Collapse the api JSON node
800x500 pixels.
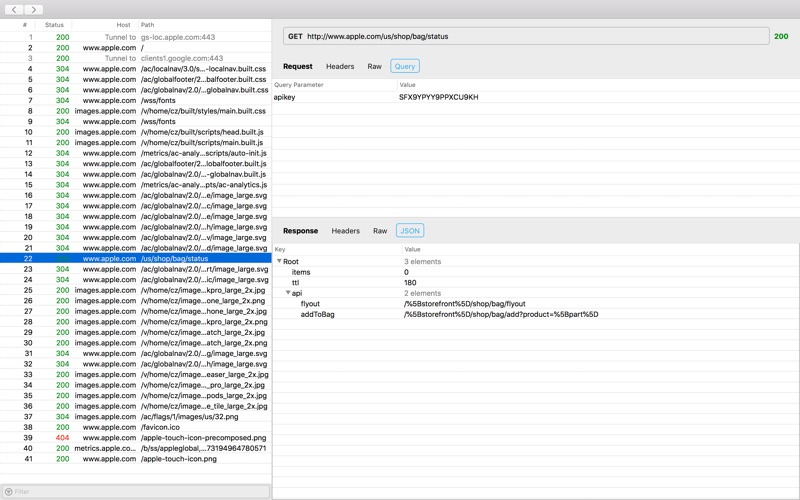(x=288, y=293)
